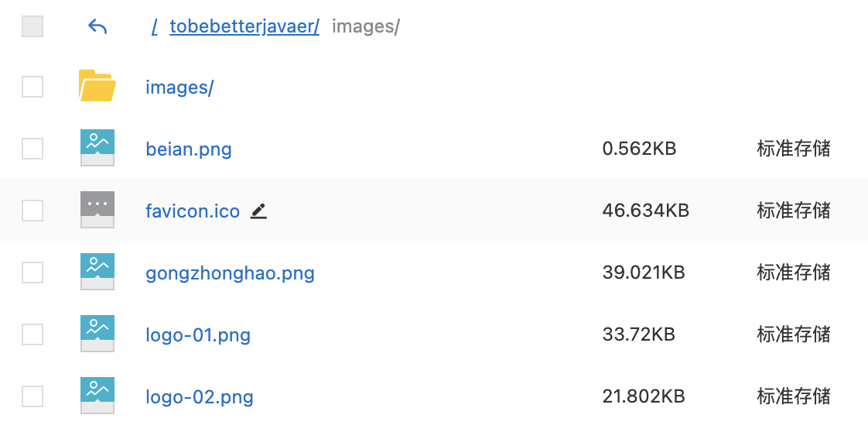This screenshot has height=432, width=868.
Task: Click the pencil rename icon beside favicon.ico
Action: [x=258, y=211]
